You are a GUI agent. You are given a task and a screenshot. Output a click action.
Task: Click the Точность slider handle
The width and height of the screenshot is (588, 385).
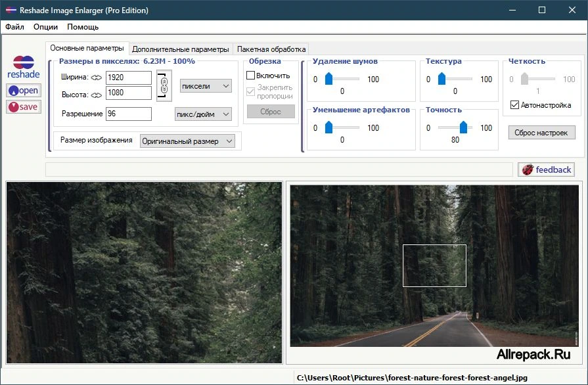[x=463, y=127]
